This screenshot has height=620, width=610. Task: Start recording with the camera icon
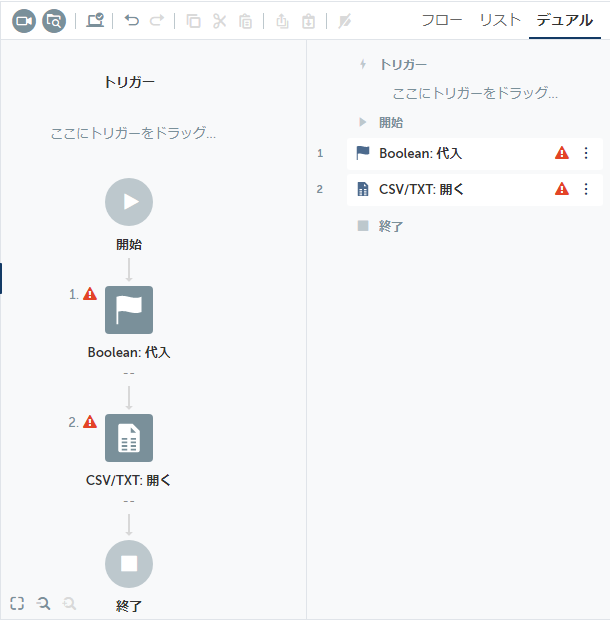pyautogui.click(x=24, y=21)
